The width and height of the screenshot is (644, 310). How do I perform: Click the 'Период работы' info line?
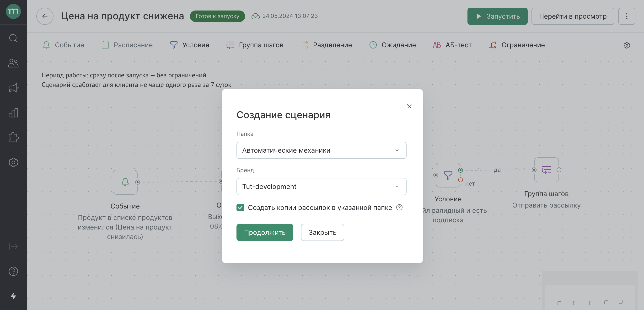[x=124, y=75]
